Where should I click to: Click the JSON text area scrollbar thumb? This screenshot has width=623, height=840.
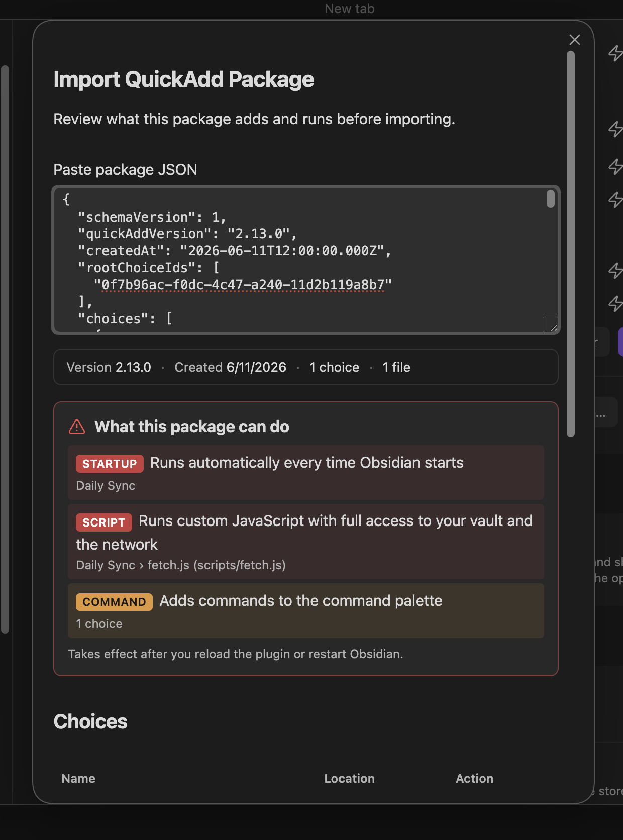point(551,198)
